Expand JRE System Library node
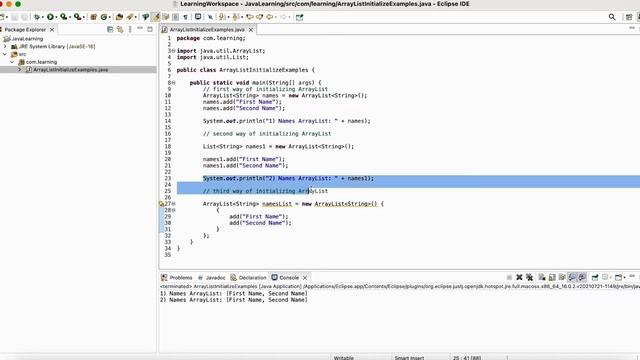 pyautogui.click(x=5, y=47)
